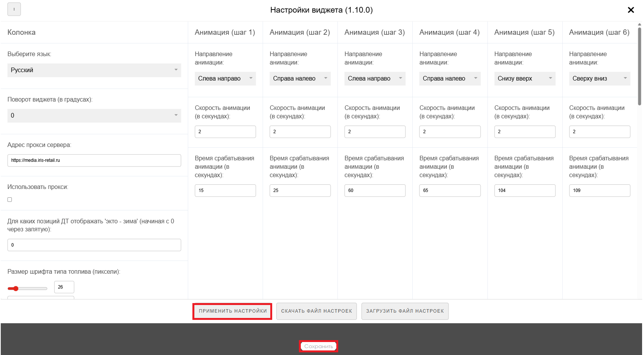This screenshot has width=644, height=355.
Task: Change step 2 animation direction dropdown
Action: tap(300, 79)
